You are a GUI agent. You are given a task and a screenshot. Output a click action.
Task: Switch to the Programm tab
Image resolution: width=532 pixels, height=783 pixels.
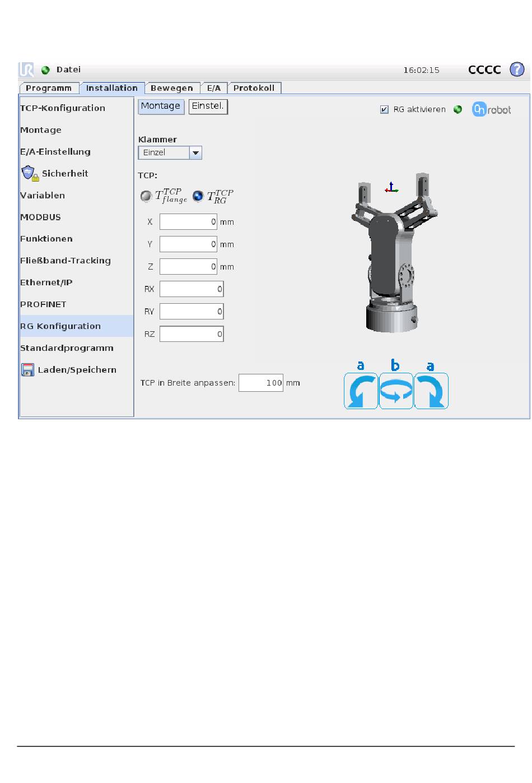coord(49,88)
